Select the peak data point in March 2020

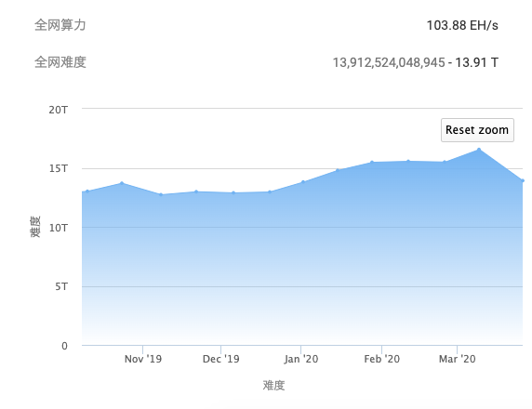479,150
